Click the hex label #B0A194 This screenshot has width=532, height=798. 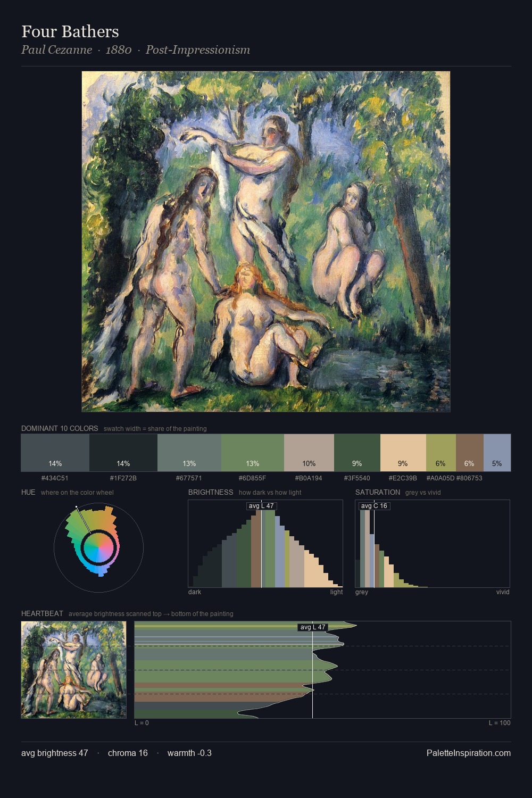pos(309,478)
